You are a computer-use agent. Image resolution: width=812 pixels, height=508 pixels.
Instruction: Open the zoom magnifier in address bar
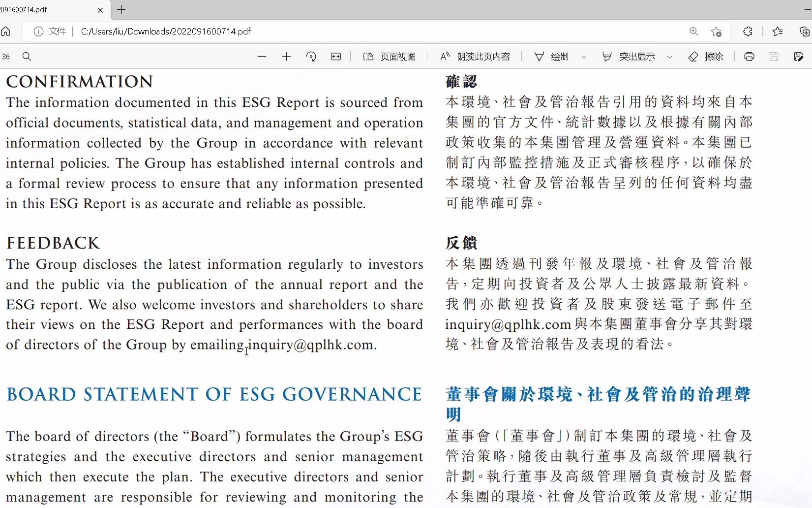point(694,32)
